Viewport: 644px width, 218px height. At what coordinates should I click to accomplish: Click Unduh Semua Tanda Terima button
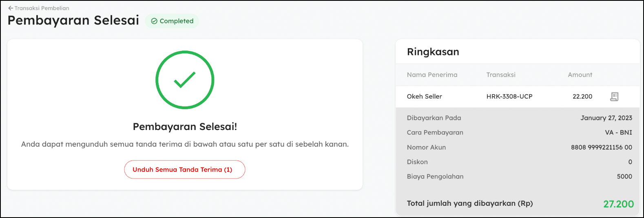(184, 170)
